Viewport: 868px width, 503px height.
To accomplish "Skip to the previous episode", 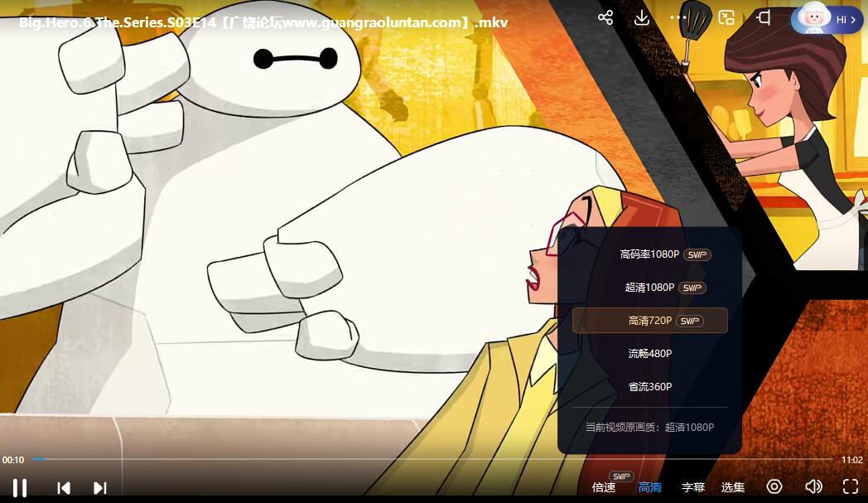I will click(64, 487).
